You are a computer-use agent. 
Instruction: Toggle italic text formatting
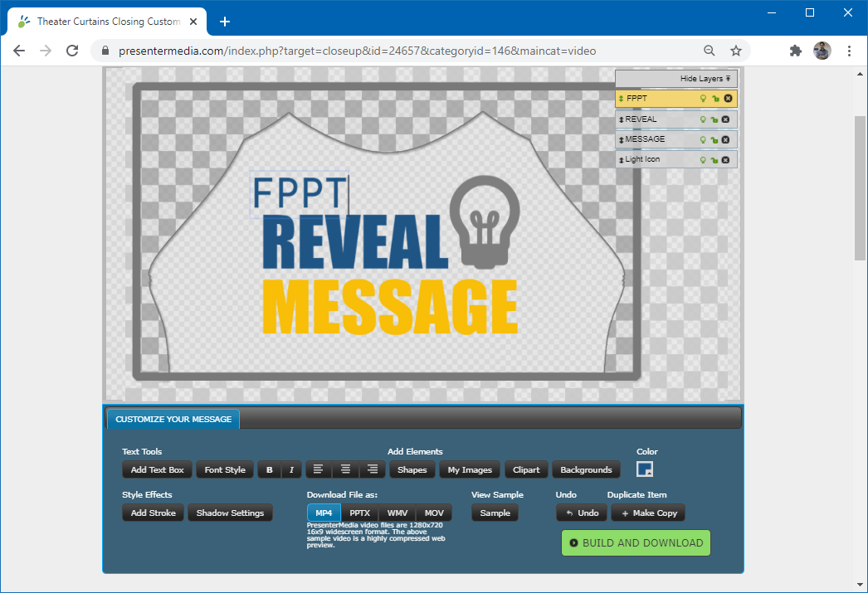coord(291,470)
